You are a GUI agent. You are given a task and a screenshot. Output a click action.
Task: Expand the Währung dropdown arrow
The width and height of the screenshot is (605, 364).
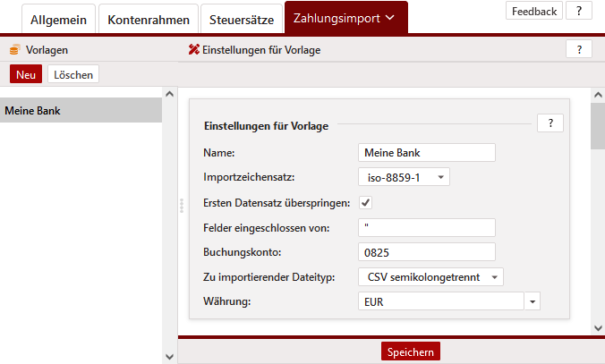(533, 302)
